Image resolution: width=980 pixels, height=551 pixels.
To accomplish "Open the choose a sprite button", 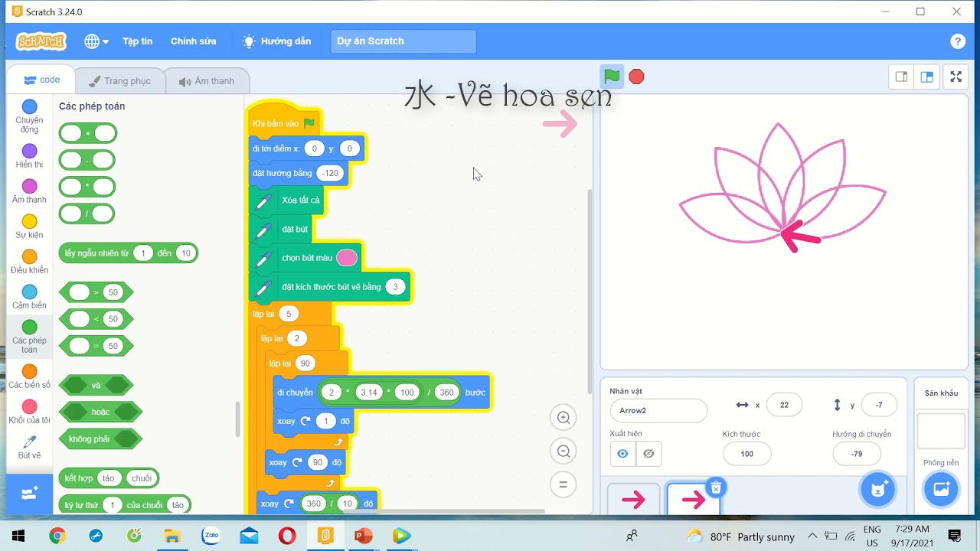I will [x=878, y=489].
